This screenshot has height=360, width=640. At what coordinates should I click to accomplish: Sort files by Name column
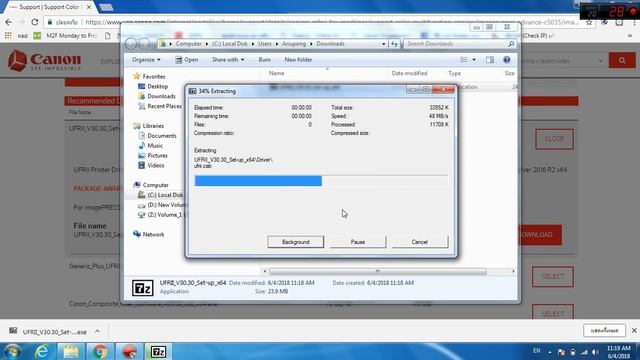click(x=276, y=73)
